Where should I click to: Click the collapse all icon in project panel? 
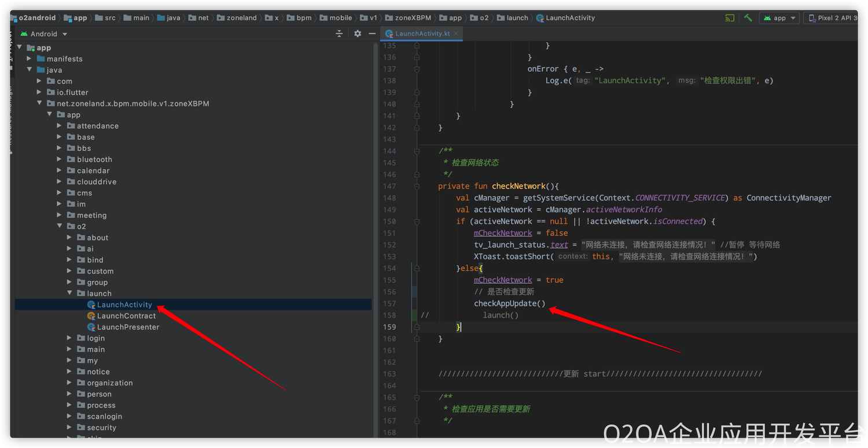339,34
